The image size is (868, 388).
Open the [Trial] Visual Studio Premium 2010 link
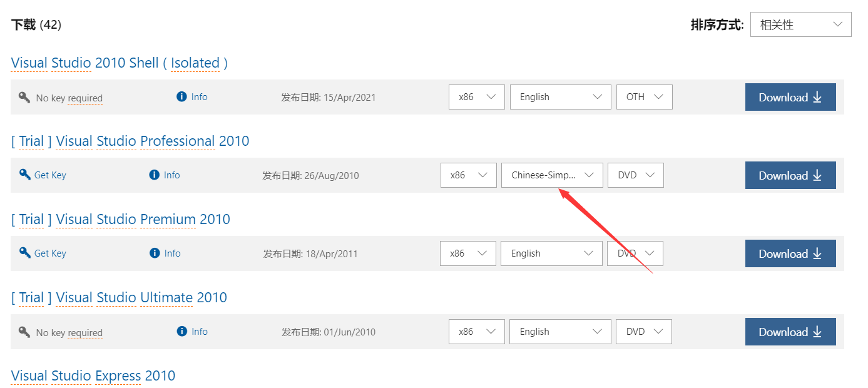tap(121, 219)
